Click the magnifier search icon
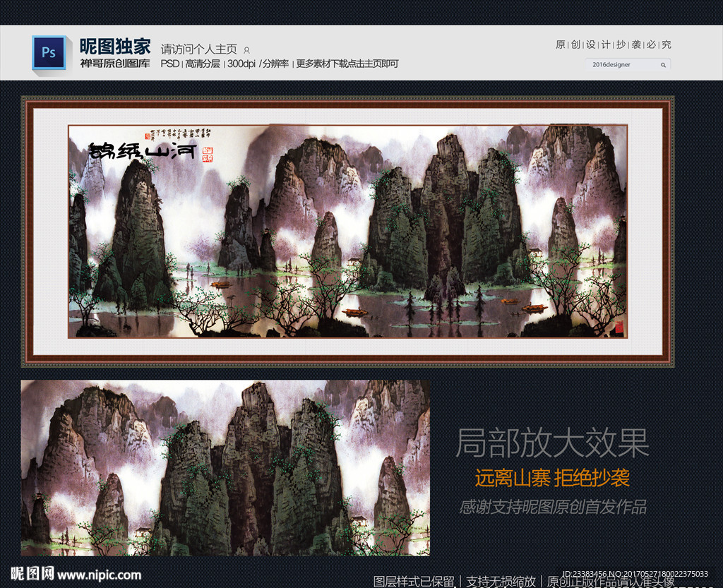The height and width of the screenshot is (588, 723). coord(663,65)
